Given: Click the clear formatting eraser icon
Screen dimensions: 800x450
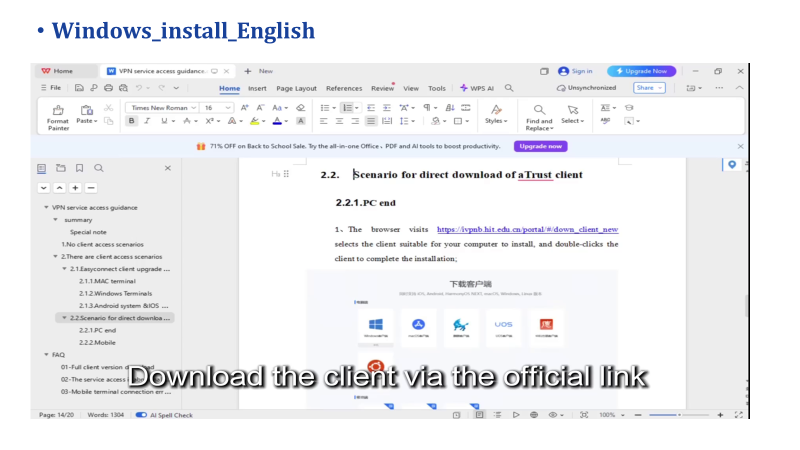Looking at the screenshot, I should [300, 107].
